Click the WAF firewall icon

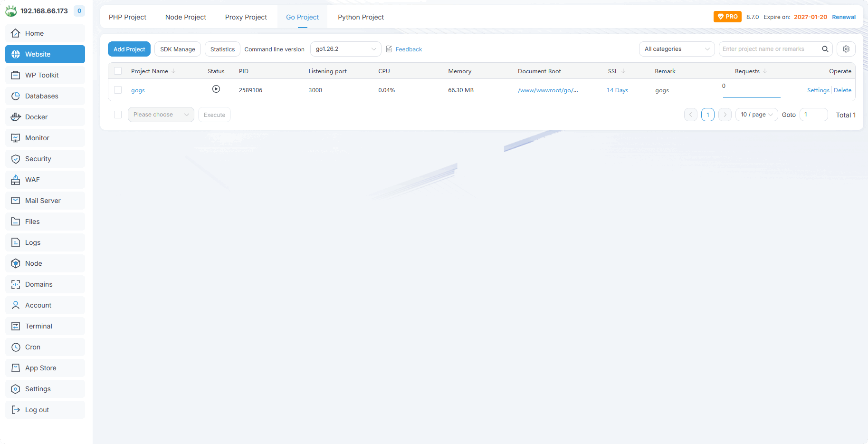(16, 180)
